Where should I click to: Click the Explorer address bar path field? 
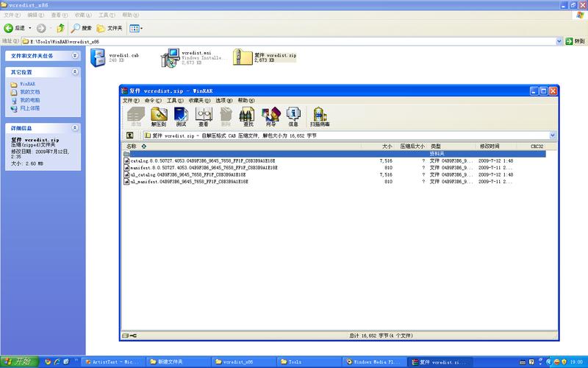click(x=289, y=41)
